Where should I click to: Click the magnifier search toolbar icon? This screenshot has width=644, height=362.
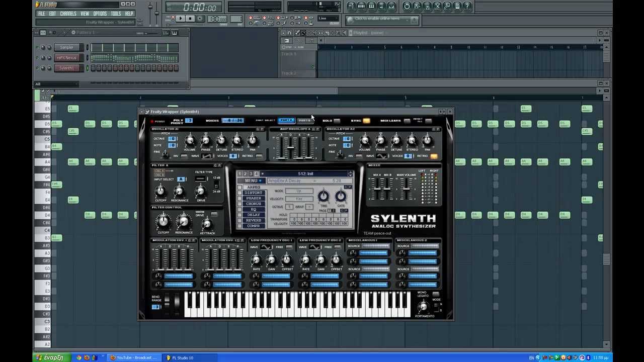tap(447, 6)
